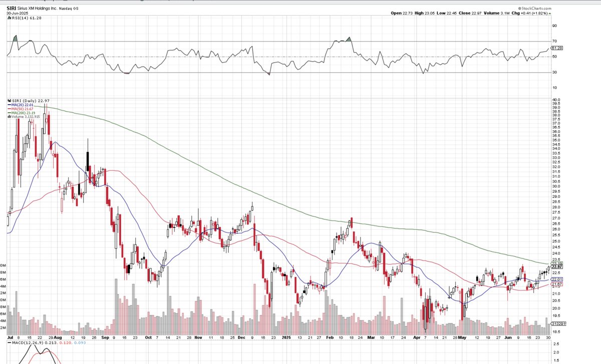Screen dimensions: 601x364
Task: Click the 90 label on RSI axis
Action: [554, 26]
